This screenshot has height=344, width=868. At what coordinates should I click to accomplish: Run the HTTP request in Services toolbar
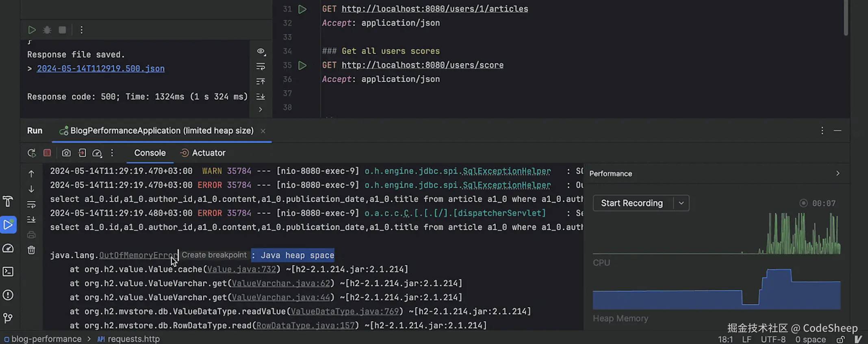point(32,30)
